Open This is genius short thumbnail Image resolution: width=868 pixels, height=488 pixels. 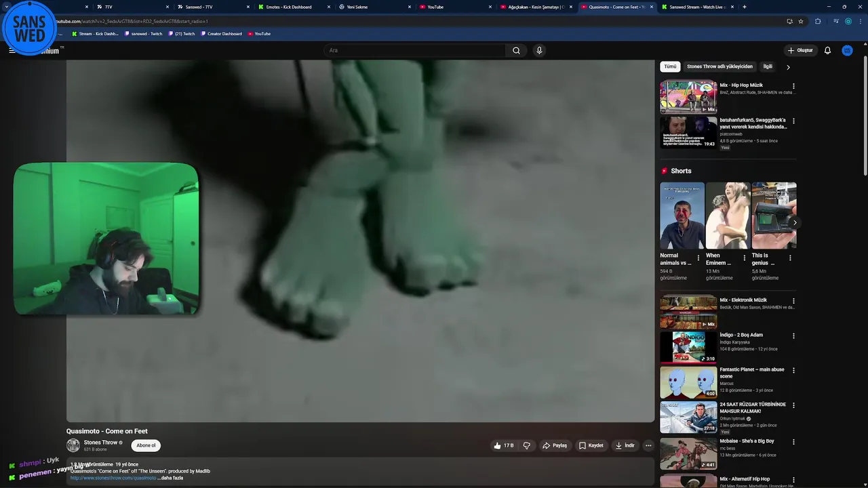(x=774, y=215)
